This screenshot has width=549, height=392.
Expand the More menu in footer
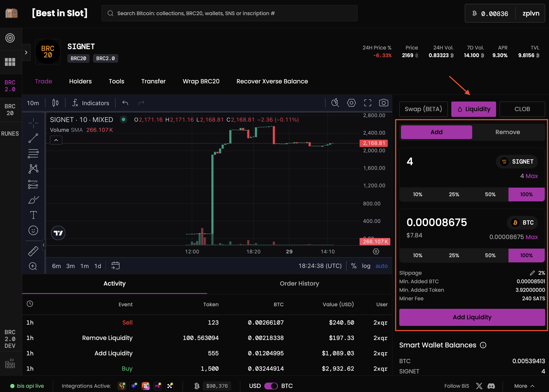click(x=524, y=386)
